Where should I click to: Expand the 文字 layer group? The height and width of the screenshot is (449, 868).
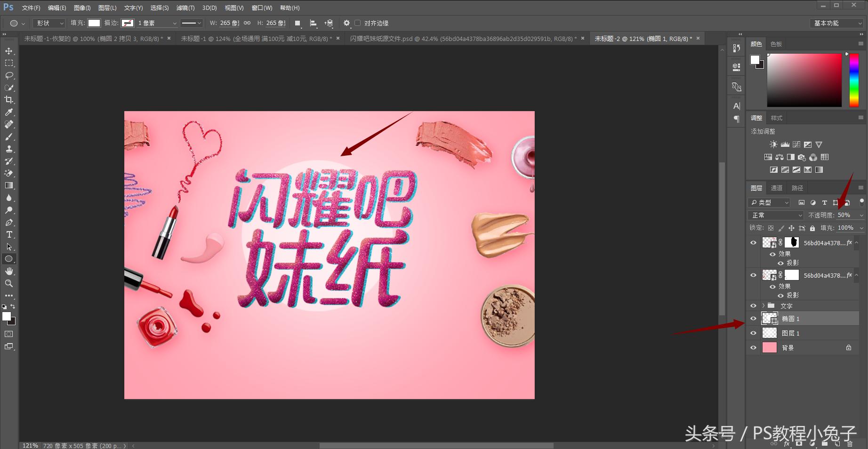tap(763, 305)
